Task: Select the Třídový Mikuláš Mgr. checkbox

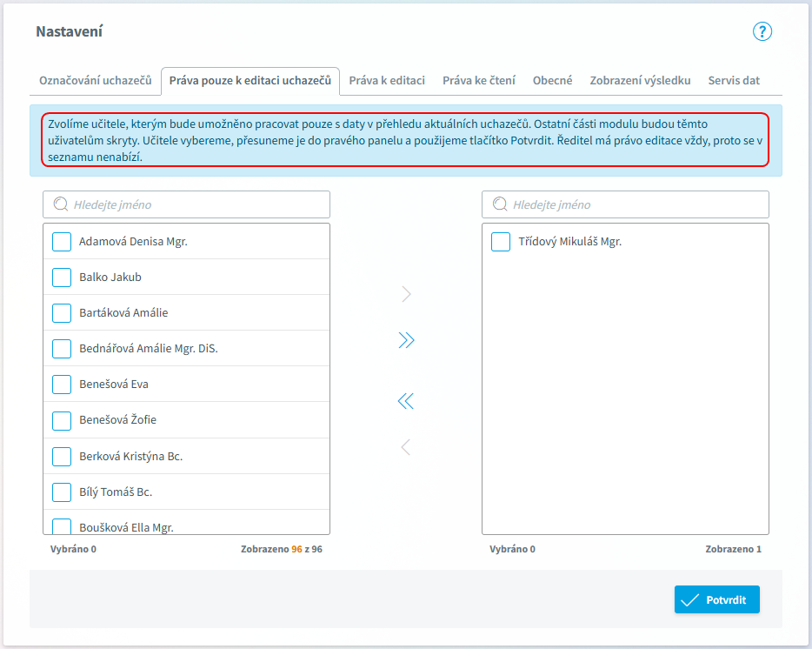Action: (x=501, y=242)
